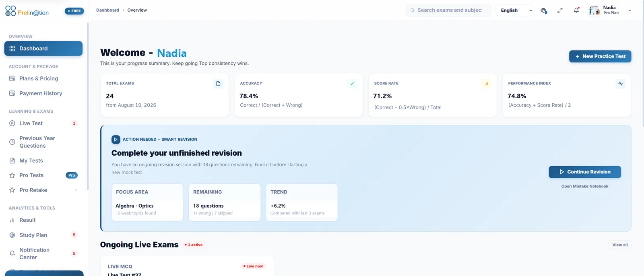Click the Smart Revision play badge icon
Image resolution: width=644 pixels, height=276 pixels.
pos(116,140)
